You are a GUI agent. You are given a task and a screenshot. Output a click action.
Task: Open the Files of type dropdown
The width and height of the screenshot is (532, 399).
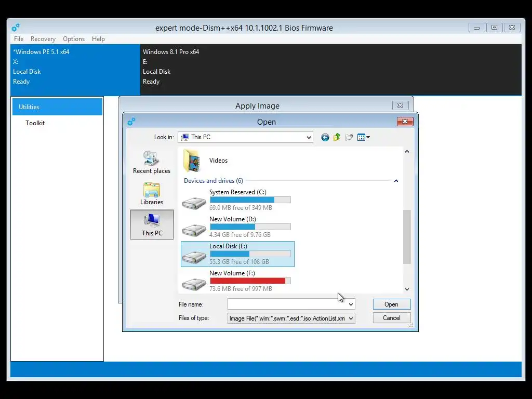[351, 318]
